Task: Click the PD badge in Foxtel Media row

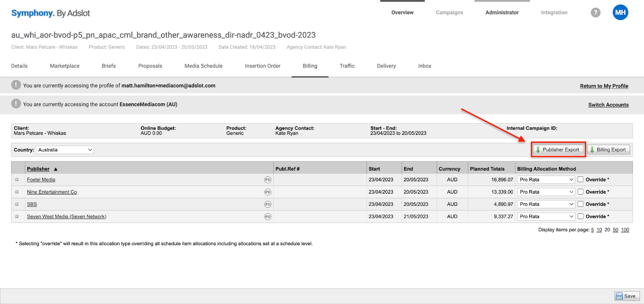Action: click(268, 180)
